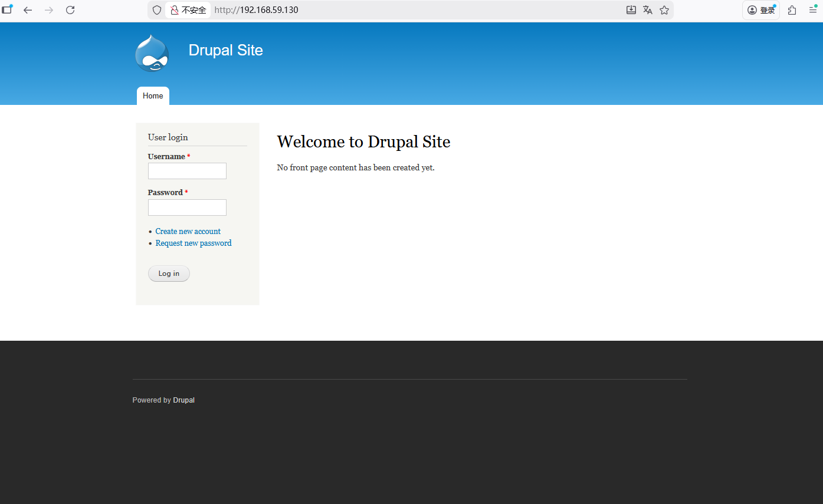Click the browser back arrow
The image size is (823, 504).
tap(28, 10)
